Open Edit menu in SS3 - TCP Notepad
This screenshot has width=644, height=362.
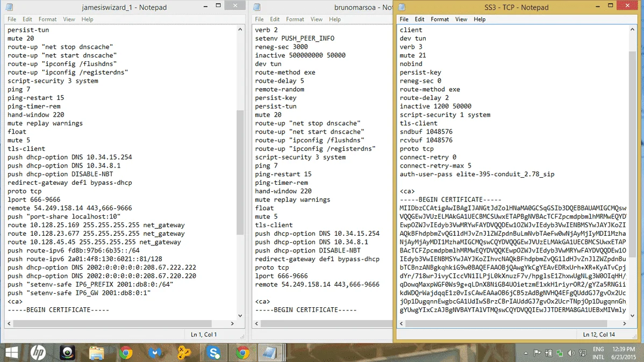(419, 19)
